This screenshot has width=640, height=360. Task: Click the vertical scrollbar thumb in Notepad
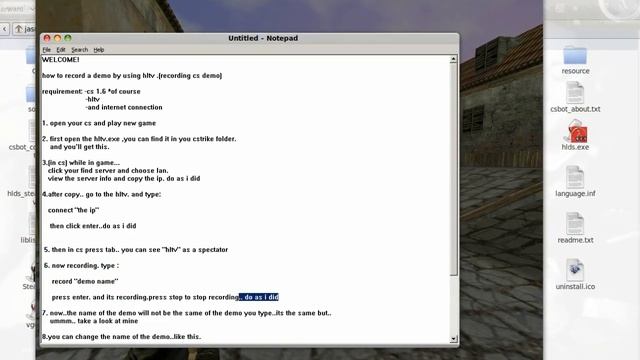[453, 169]
